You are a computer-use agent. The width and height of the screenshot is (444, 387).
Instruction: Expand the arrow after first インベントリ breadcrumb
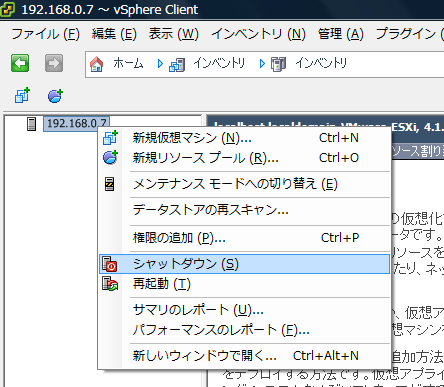(262, 64)
